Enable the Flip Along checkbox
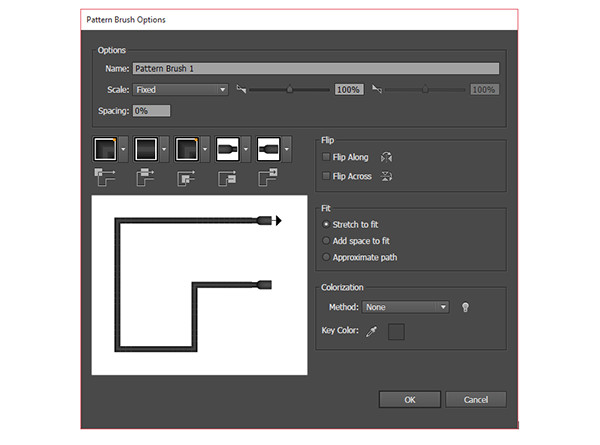The width and height of the screenshot is (600, 445). coord(326,157)
